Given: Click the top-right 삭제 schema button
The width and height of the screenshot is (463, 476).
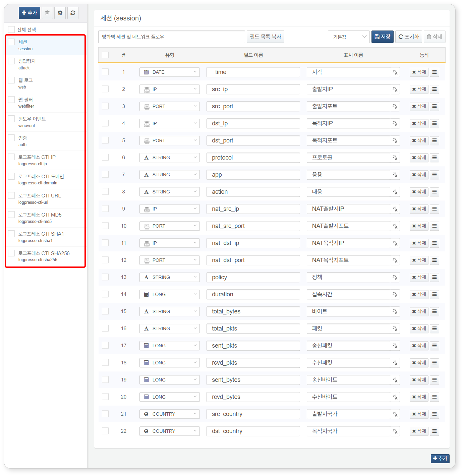Looking at the screenshot, I should click(x=435, y=37).
